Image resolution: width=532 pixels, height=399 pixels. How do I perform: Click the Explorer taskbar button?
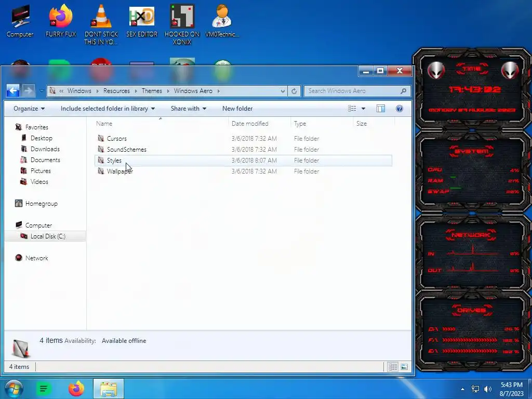click(x=109, y=389)
